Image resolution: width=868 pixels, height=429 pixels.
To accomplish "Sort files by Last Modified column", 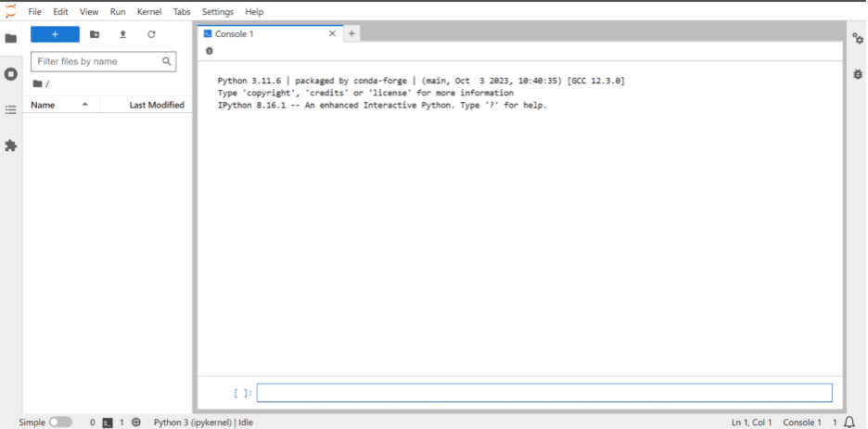I will [147, 105].
